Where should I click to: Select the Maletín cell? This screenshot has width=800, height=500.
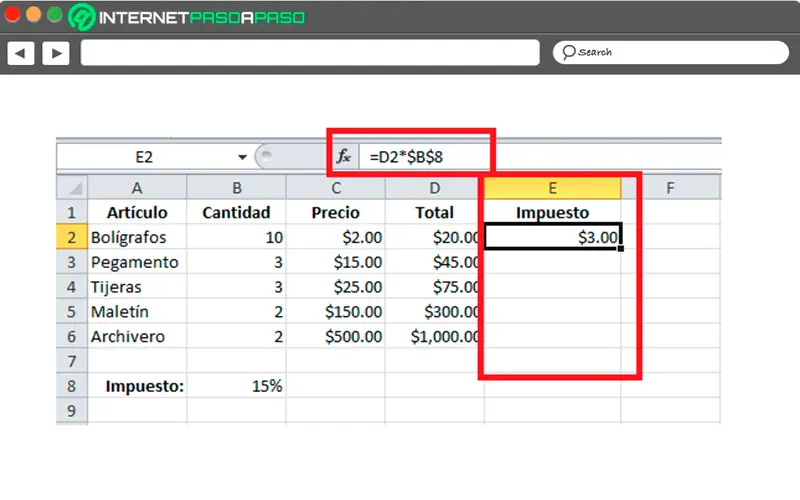137,311
